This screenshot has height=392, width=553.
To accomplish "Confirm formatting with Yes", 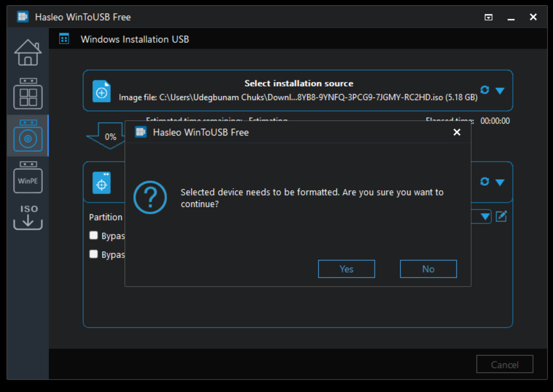I will 346,269.
